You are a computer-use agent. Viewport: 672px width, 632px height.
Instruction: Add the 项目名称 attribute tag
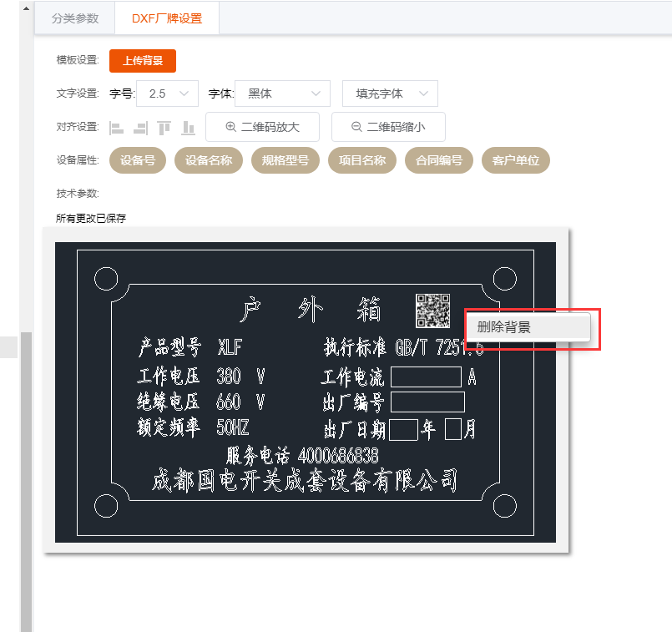362,160
